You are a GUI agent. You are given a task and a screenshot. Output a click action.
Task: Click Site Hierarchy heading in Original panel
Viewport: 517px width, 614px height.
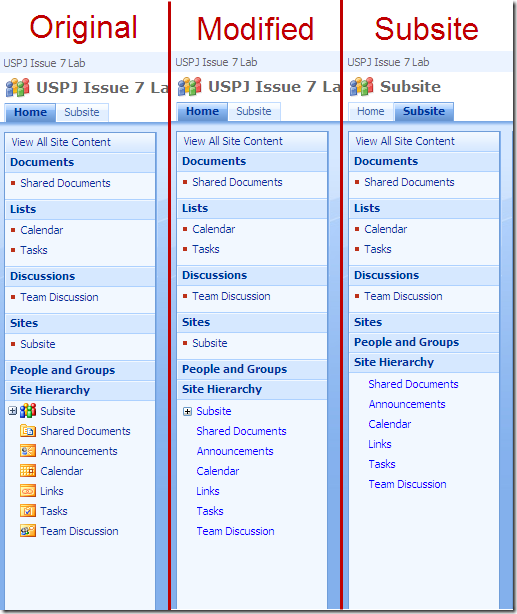pos(50,390)
